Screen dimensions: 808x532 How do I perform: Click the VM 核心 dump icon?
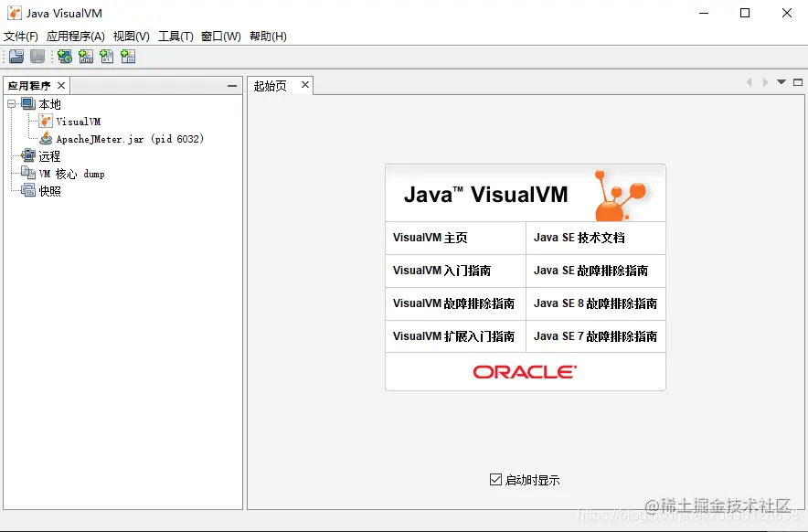28,173
